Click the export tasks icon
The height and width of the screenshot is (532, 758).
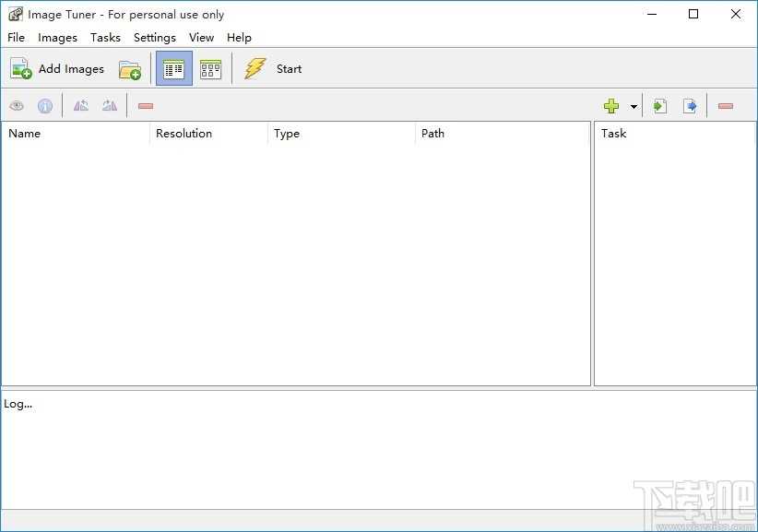(690, 106)
